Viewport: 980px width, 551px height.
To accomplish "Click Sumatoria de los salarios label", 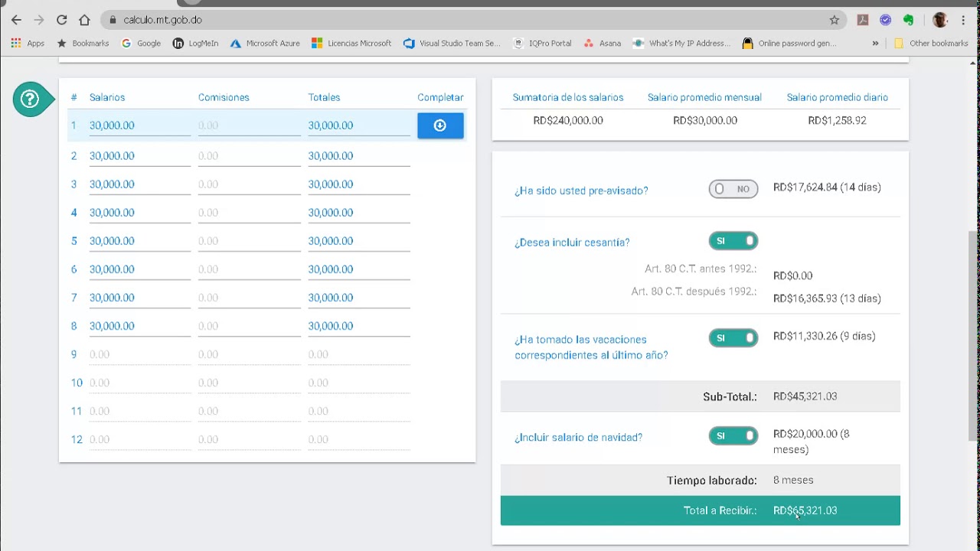I will pyautogui.click(x=568, y=97).
